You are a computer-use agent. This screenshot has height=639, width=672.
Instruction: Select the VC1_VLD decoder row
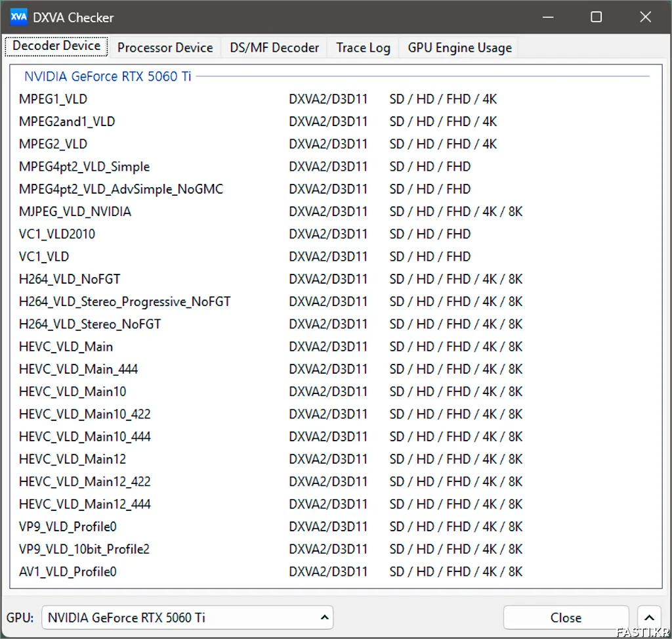click(335, 257)
